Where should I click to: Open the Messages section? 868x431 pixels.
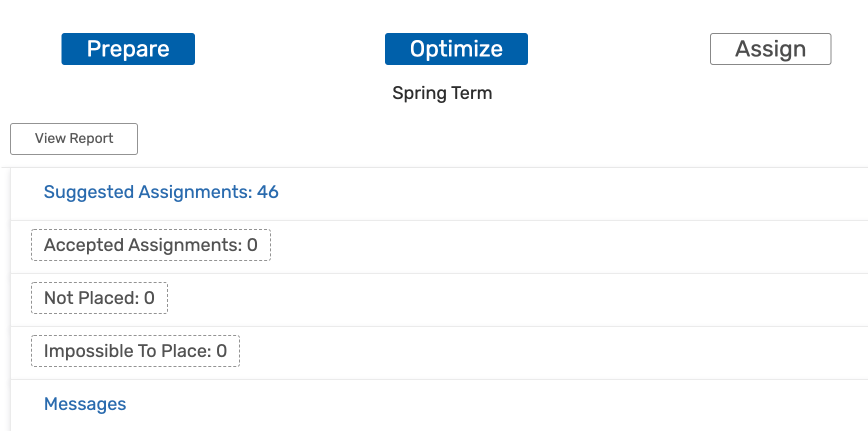85,404
